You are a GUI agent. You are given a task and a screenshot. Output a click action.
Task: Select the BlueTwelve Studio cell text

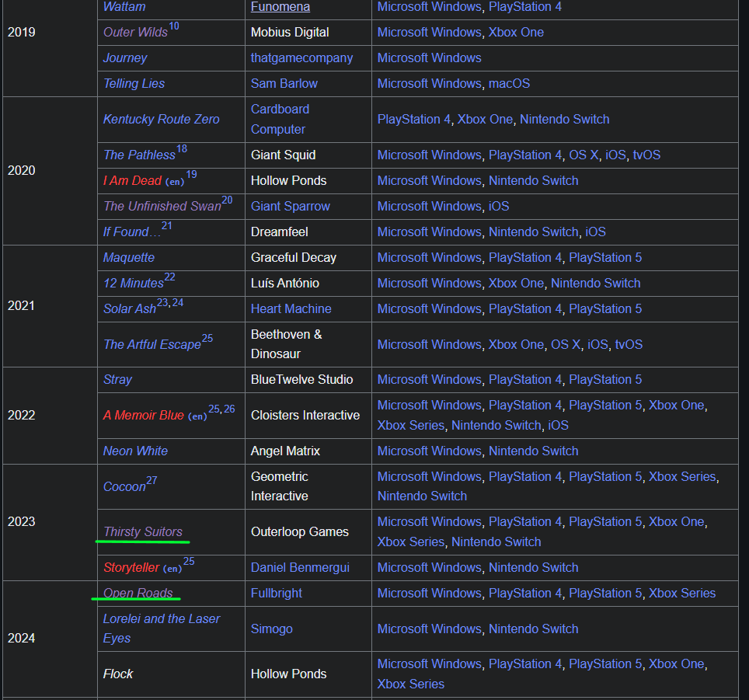(302, 380)
